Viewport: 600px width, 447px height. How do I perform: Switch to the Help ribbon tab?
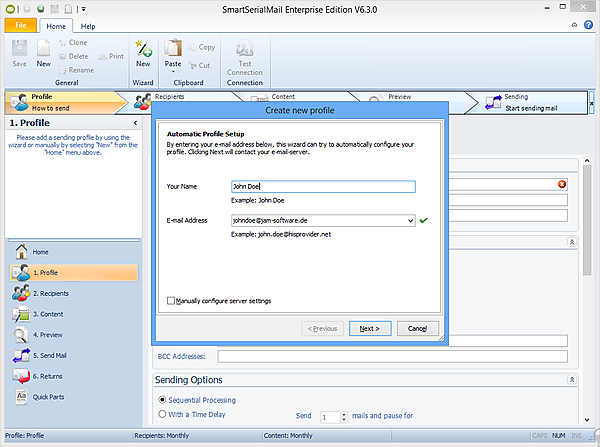coord(88,26)
